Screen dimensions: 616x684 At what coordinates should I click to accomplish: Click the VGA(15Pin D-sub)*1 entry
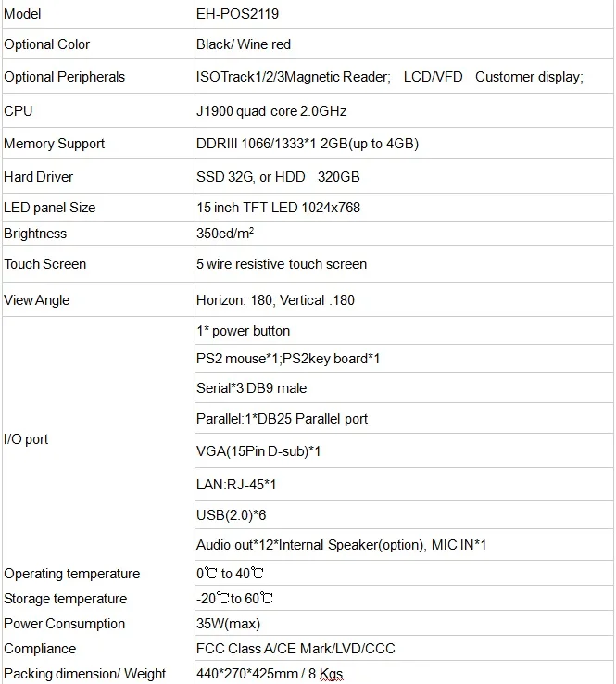tap(258, 451)
